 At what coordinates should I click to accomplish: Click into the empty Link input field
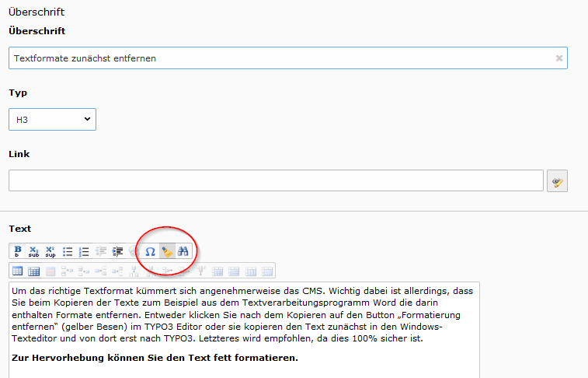(276, 180)
